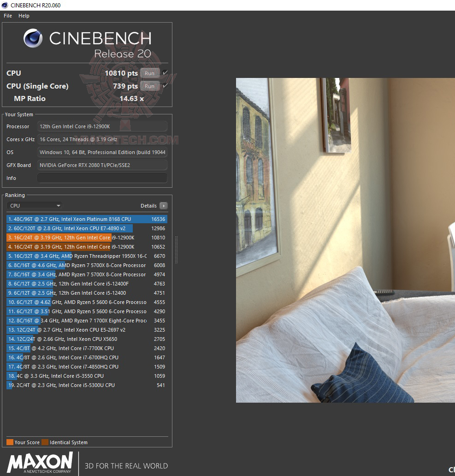Select the Core i7-4850HQ ranking row

[87, 367]
